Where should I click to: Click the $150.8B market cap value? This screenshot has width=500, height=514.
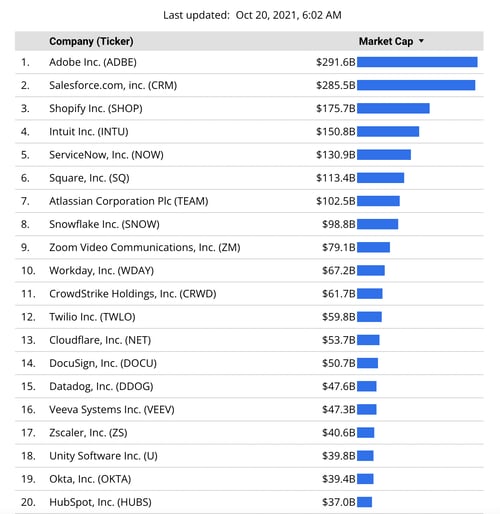coord(336,132)
